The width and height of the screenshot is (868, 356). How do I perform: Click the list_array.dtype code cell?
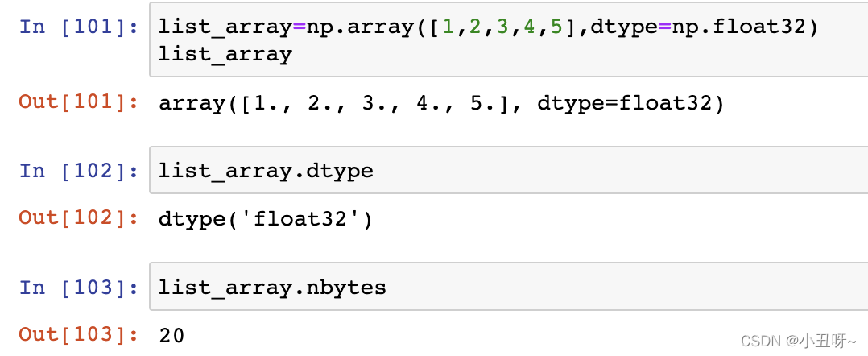click(508, 170)
